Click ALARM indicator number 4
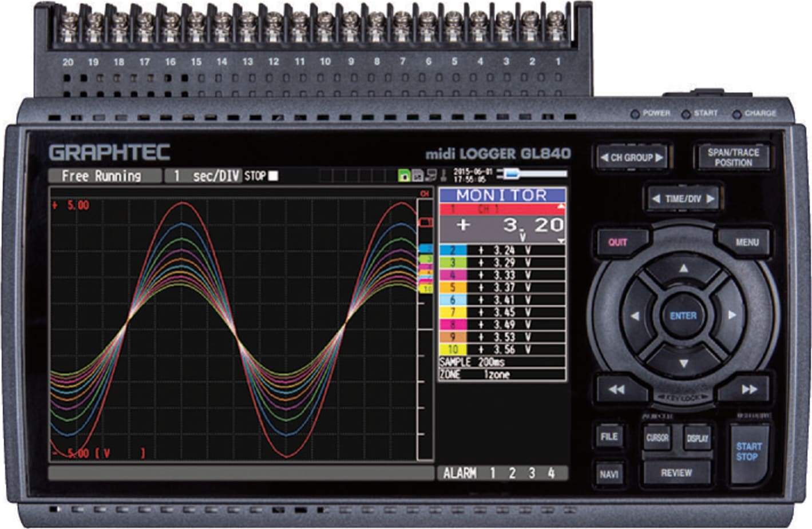Viewport: 812px width, 529px height. click(551, 473)
